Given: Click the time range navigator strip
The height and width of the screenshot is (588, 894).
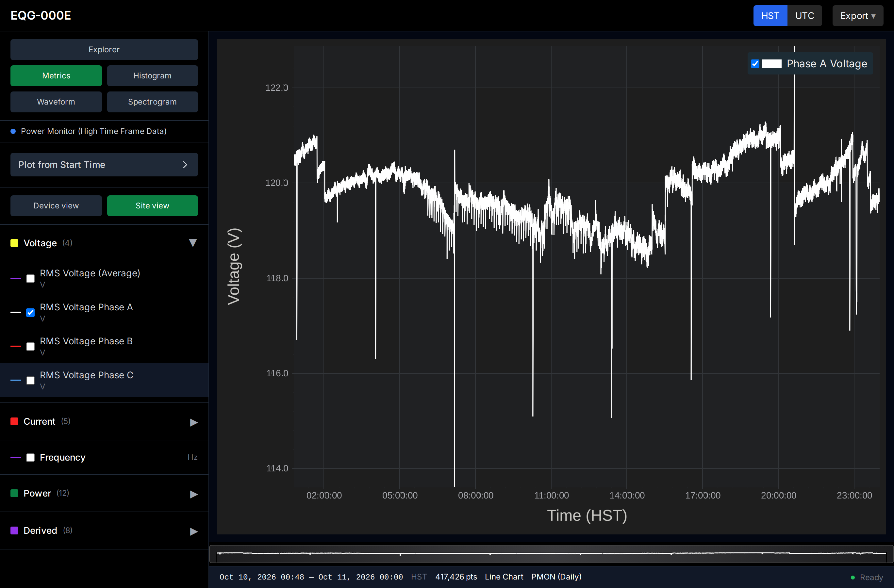Looking at the screenshot, I should click(551, 554).
